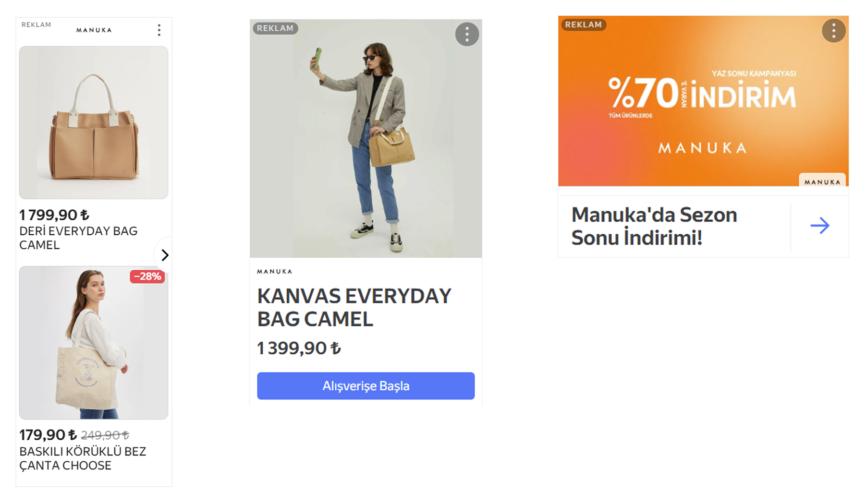Click the KANVAS EVERYDAY BAG CAMEL heading
Image resolution: width=866 pixels, height=504 pixels.
tap(354, 308)
